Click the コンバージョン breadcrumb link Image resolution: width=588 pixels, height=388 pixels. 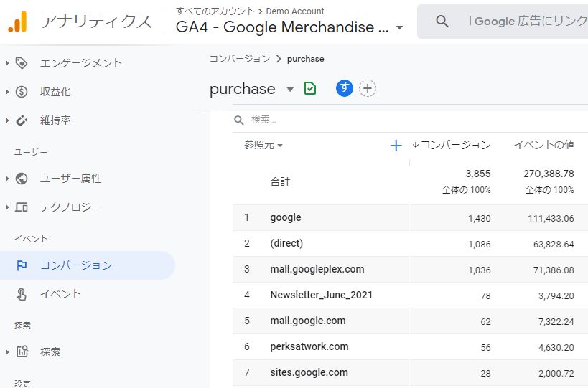[x=239, y=59]
